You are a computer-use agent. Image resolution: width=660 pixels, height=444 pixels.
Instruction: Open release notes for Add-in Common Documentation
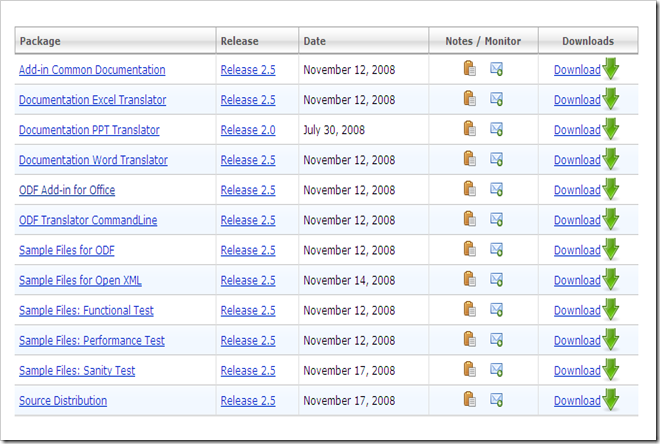[x=469, y=69]
